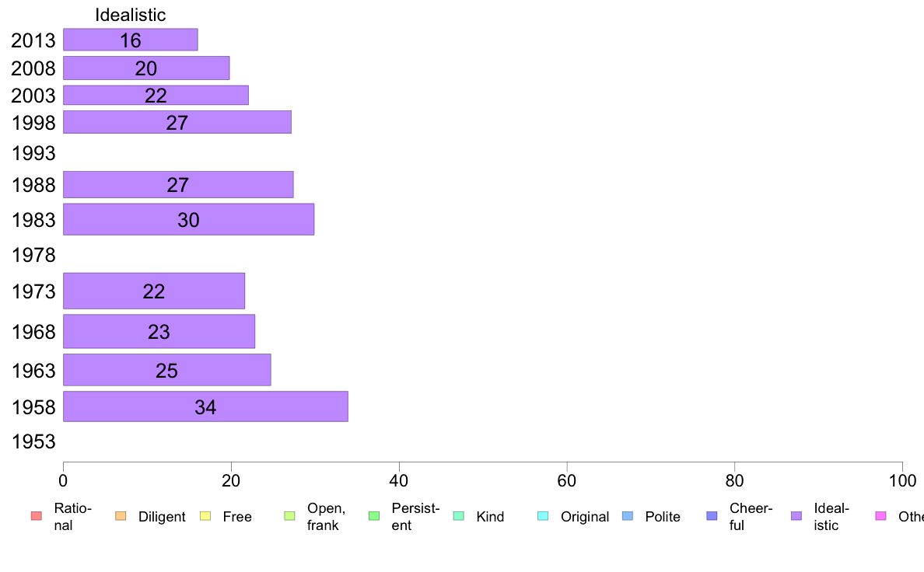Click the 1958 bar showing 34

(205, 406)
